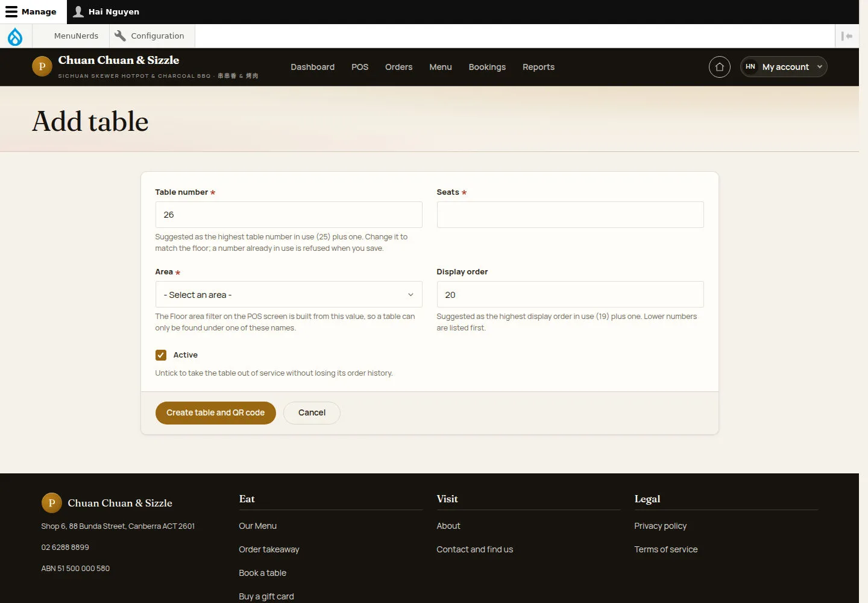Screen dimensions: 868x603
Task: Focus the Table number field
Action: pos(289,215)
